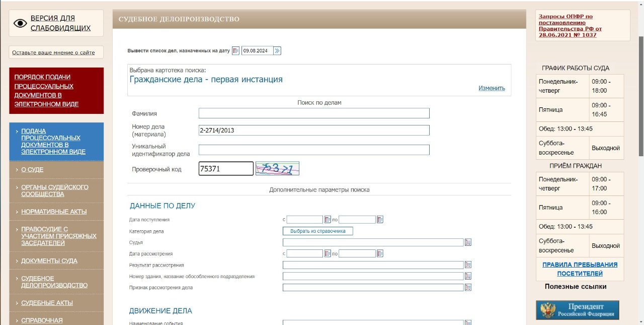Open calendar for 'Дата поступления' end date
Screen dimensions: 644x325
(380, 220)
